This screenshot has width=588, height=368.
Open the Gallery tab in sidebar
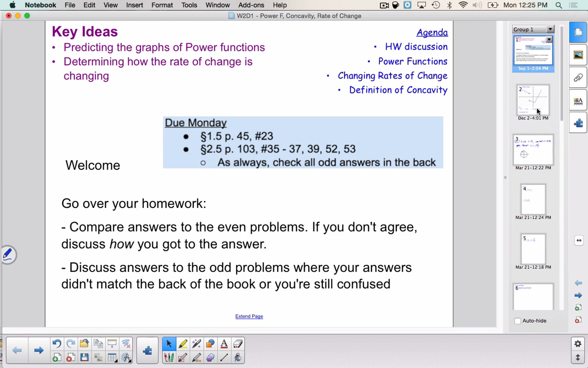[x=578, y=55]
